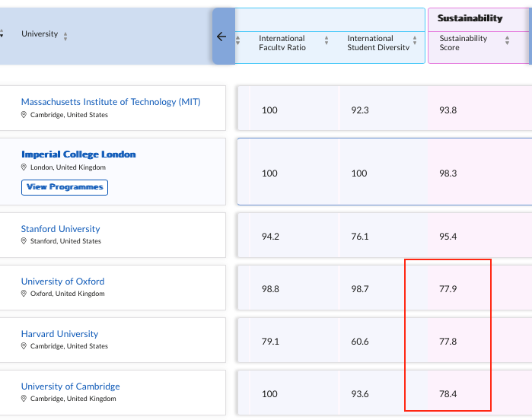Select Imperial's sustainability score 98.3
Screen dimensions: 532x420
[448, 173]
